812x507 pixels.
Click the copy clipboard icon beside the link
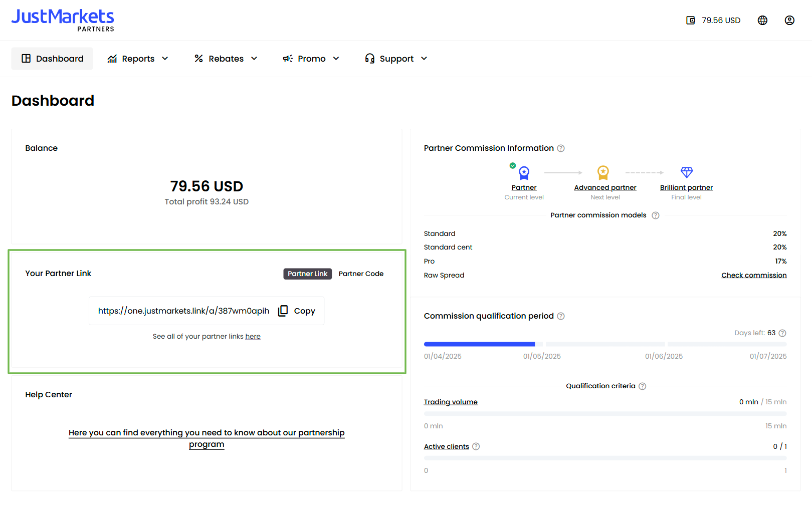coord(283,311)
